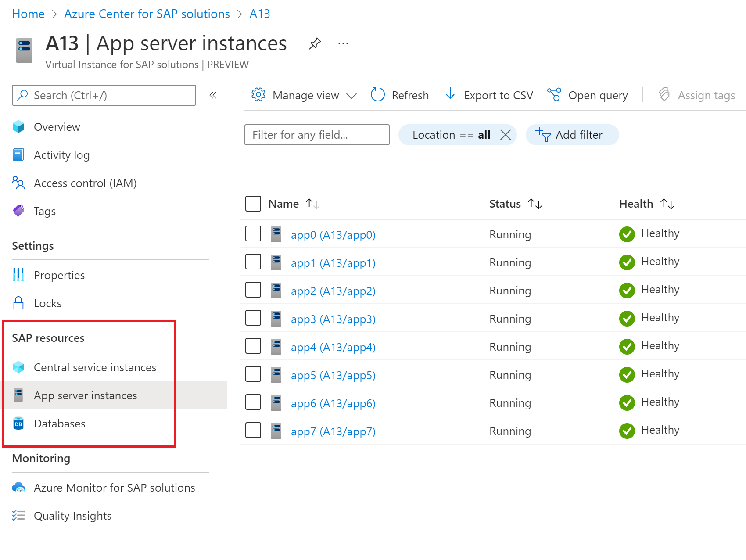Check the box for app0 row
This screenshot has height=560, width=746.
(253, 234)
